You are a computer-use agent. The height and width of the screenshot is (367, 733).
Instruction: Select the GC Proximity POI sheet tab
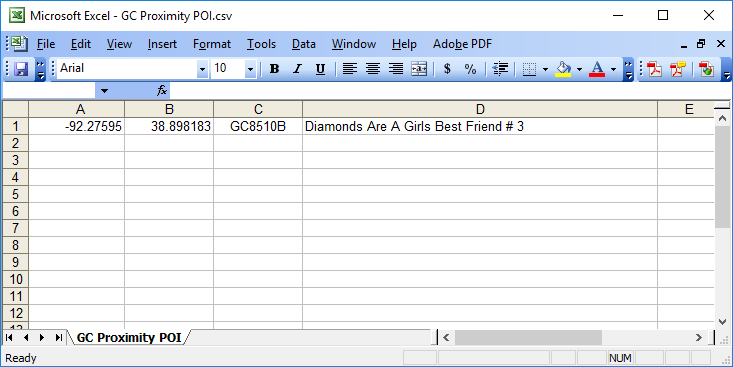pyautogui.click(x=129, y=337)
